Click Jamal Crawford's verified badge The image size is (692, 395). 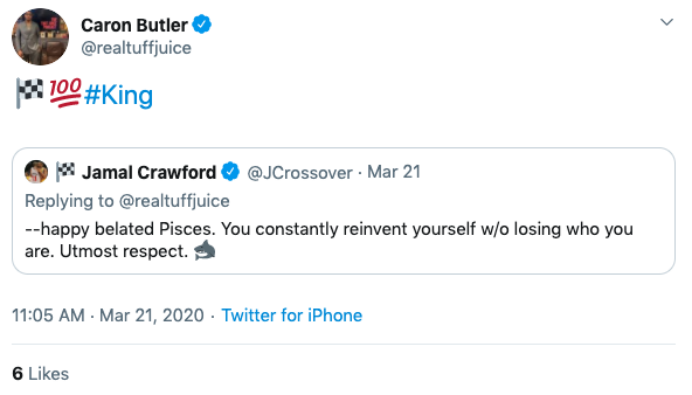pos(230,172)
